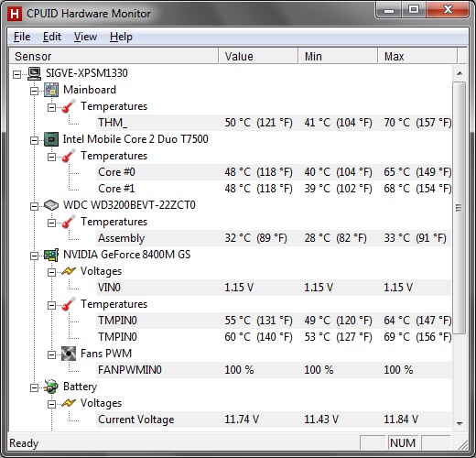Collapse the Mainboard tree node
Screen dimensions: 476x458
point(34,91)
